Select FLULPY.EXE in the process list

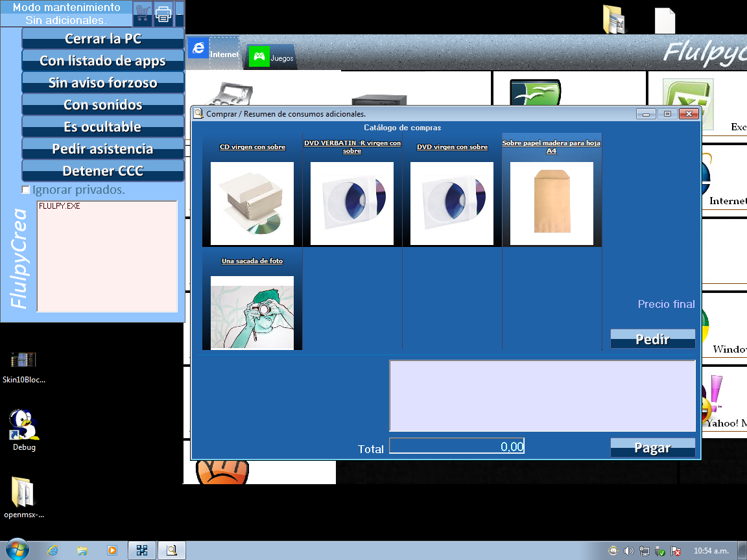point(60,205)
